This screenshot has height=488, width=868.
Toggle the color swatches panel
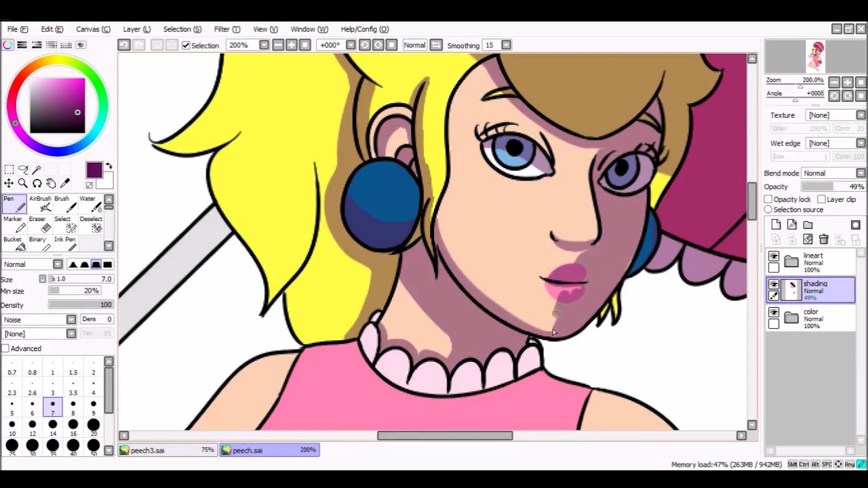click(66, 45)
